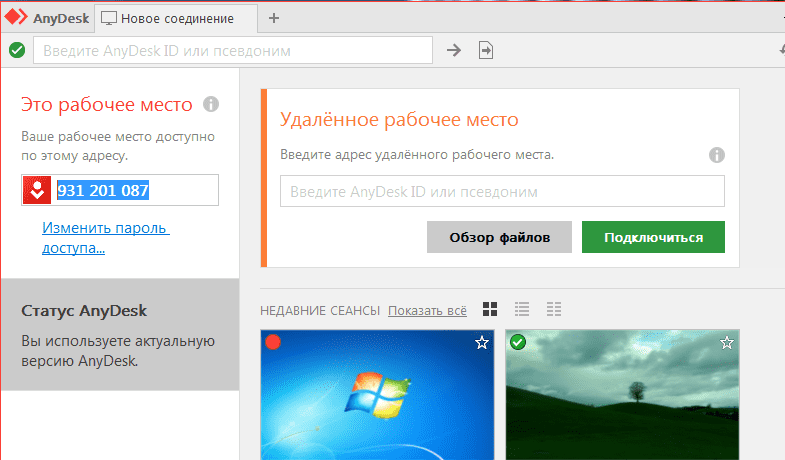Favorite the green hill session with star
The width and height of the screenshot is (785, 460).
726,343
